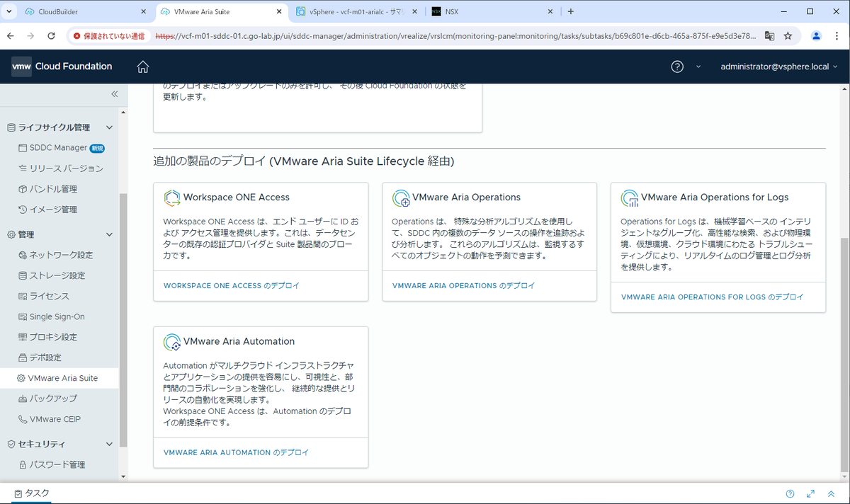Click WORKSPACE ONE ACCESS のデプロイ link
Image resolution: width=850 pixels, height=504 pixels.
click(x=232, y=286)
